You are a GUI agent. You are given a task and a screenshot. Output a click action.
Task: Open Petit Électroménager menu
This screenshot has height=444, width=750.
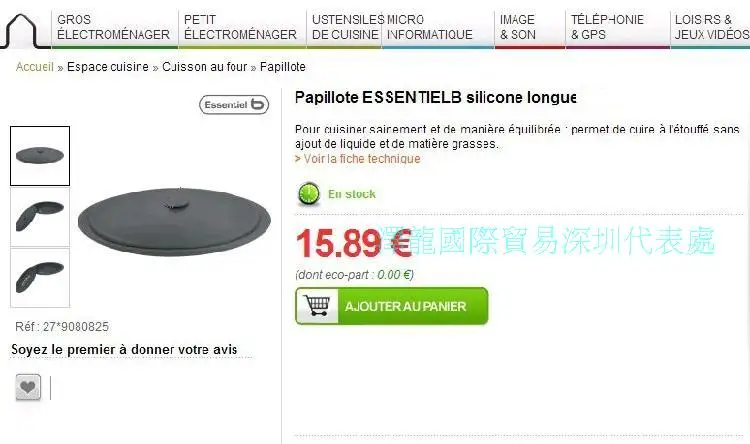[x=241, y=27]
